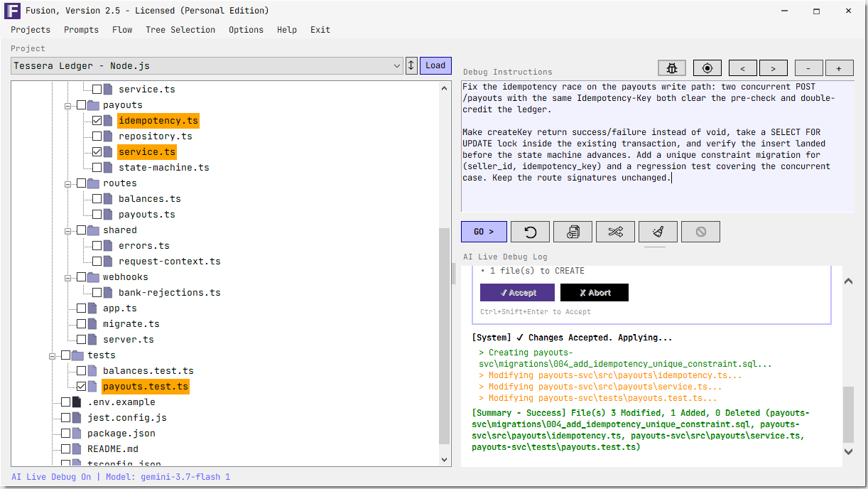Screen dimensions: 868x489
Task: Check the payouts folder checkbox
Action: pyautogui.click(x=81, y=105)
